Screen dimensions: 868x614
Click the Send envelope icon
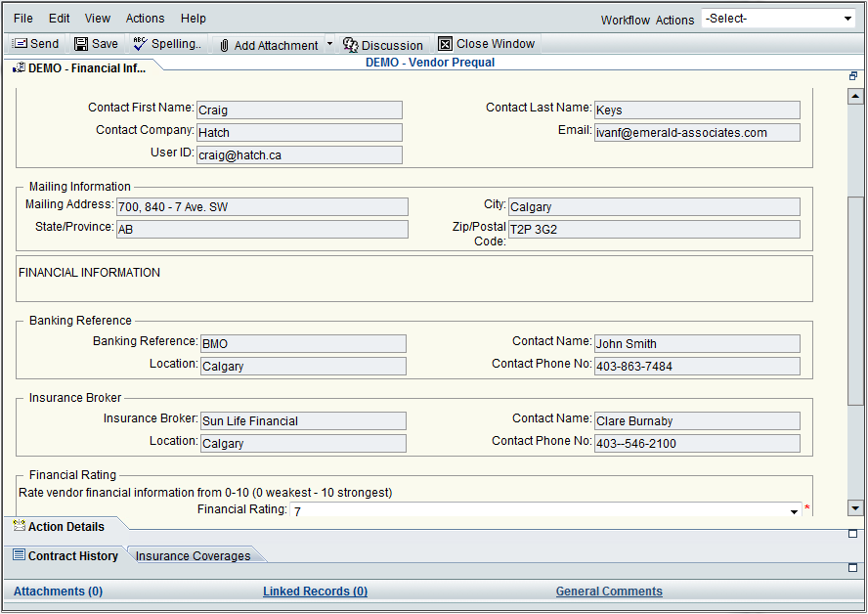(20, 44)
